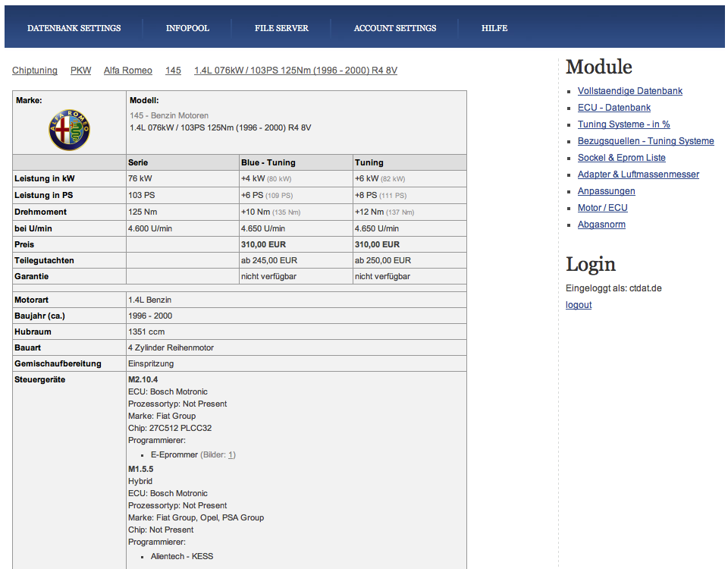Click the Blue-Tuning price 310,00 EUR

tap(263, 244)
